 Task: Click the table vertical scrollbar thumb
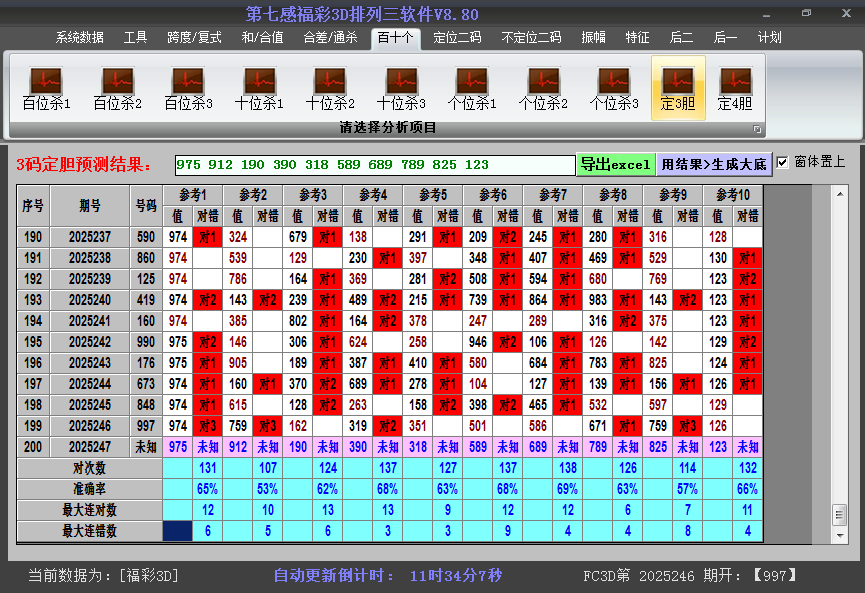[840, 515]
